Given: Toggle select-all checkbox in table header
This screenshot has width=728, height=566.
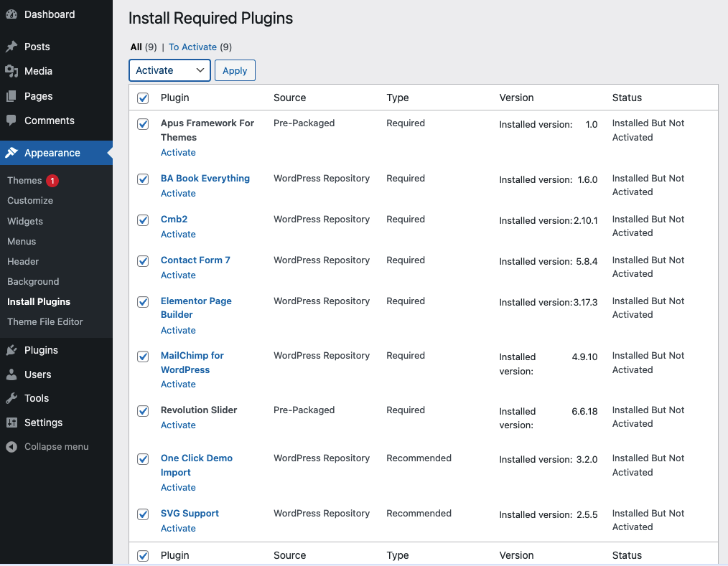Looking at the screenshot, I should (x=143, y=98).
